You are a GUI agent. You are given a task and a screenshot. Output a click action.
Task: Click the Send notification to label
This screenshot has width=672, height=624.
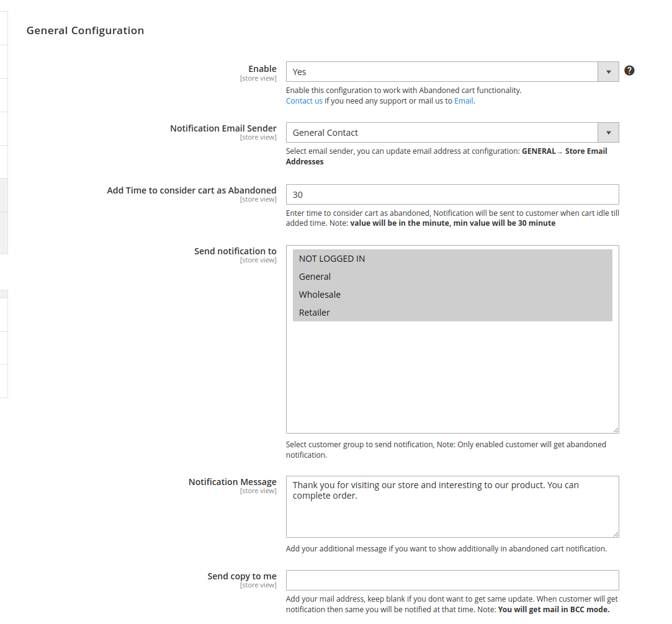pyautogui.click(x=235, y=251)
